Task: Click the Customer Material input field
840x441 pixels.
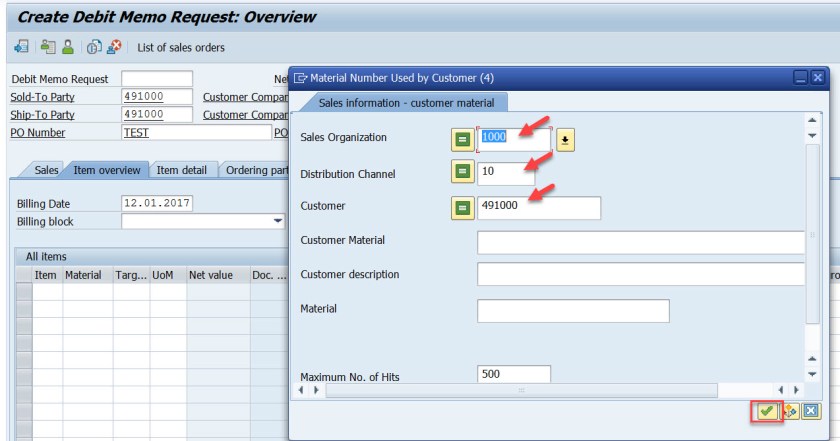Action: (640, 242)
